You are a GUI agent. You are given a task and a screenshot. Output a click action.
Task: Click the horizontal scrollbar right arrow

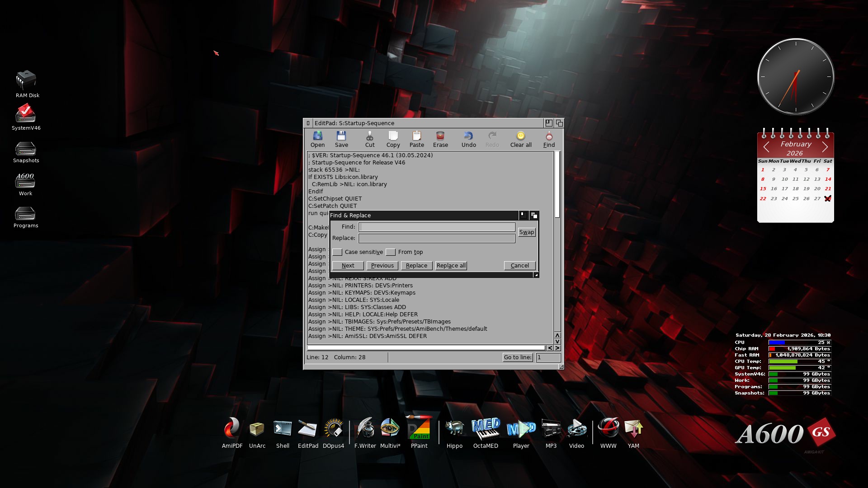[557, 348]
